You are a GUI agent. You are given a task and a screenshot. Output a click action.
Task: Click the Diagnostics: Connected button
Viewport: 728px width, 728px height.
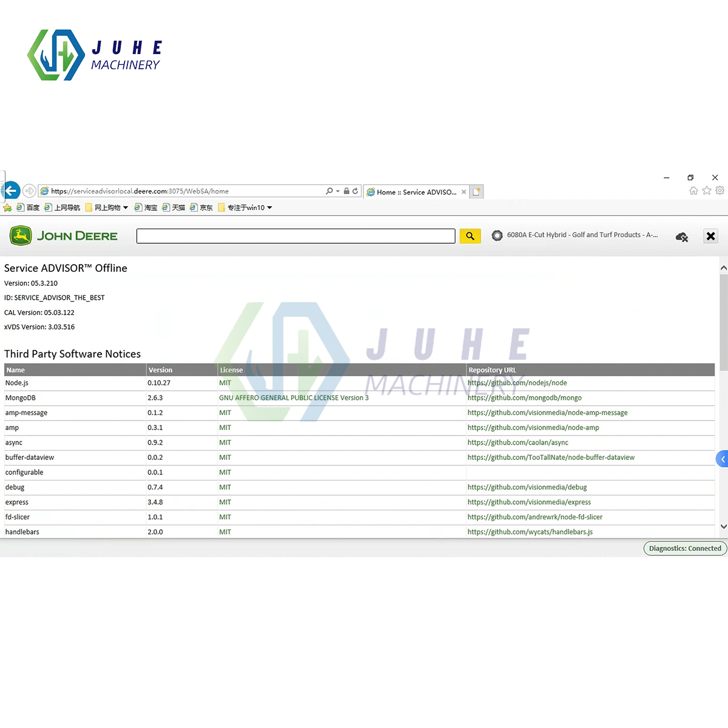684,548
